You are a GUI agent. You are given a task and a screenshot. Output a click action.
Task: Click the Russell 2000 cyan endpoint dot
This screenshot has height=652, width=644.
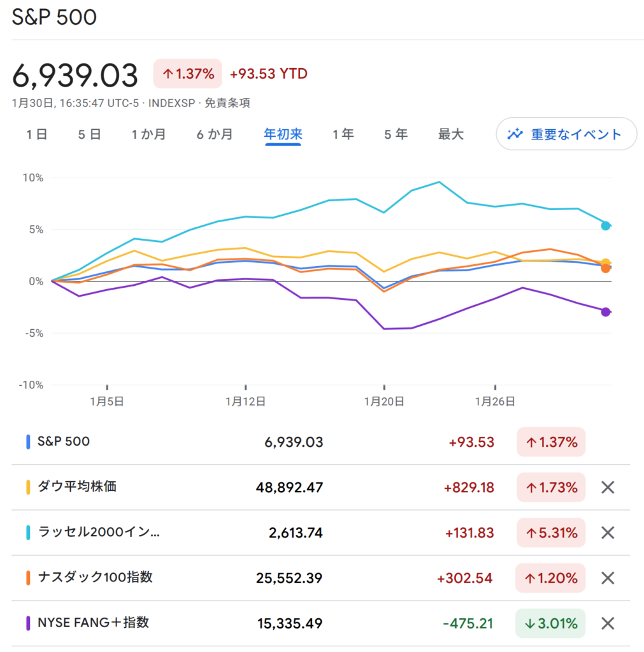click(x=606, y=225)
